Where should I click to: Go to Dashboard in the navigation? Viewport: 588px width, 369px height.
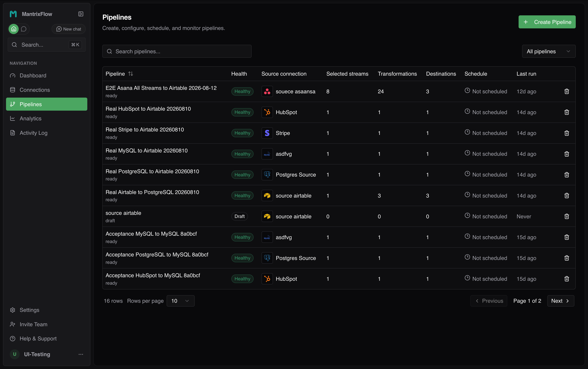47,75
